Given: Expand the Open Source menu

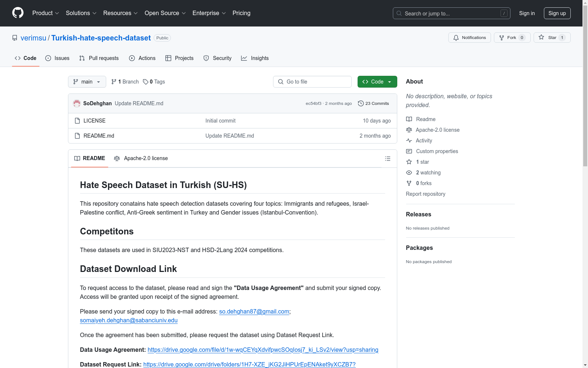Looking at the screenshot, I should pos(165,13).
